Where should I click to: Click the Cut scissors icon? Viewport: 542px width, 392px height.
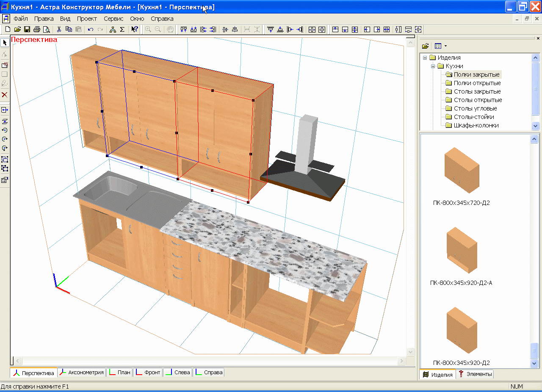click(x=59, y=30)
